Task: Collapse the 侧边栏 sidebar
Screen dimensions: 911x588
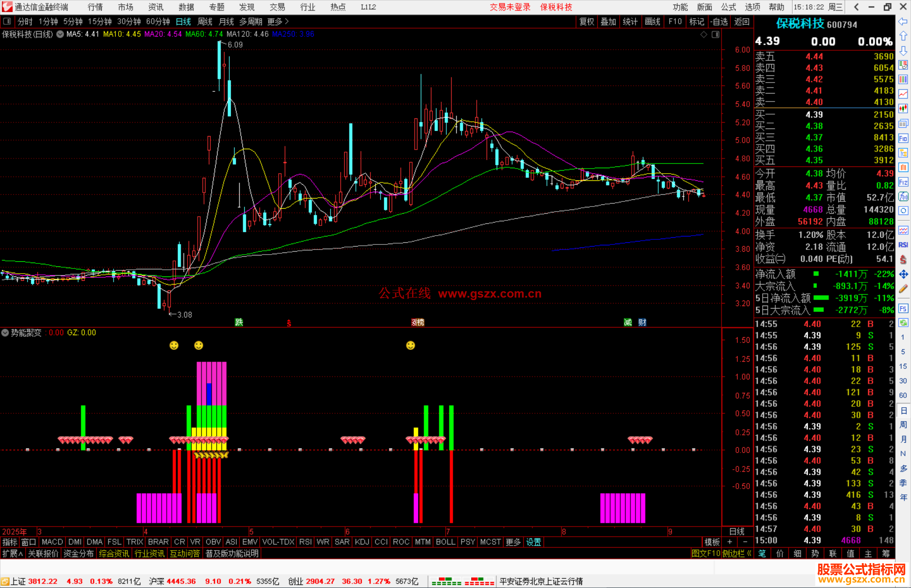Action: tap(736, 553)
